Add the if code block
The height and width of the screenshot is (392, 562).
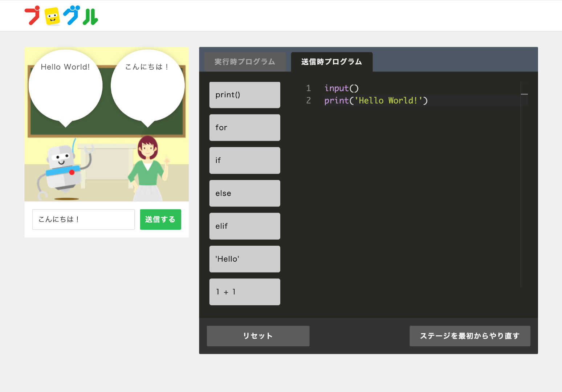click(x=245, y=160)
